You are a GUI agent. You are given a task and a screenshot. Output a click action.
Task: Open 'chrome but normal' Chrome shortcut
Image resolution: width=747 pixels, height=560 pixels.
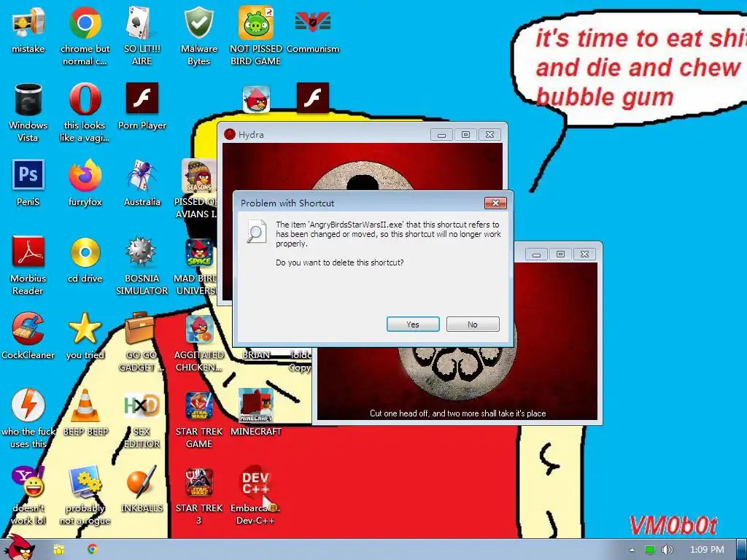[85, 36]
